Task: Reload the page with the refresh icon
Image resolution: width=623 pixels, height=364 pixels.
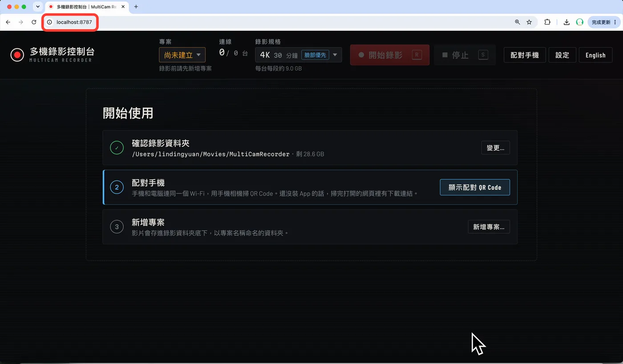Action: pos(34,22)
